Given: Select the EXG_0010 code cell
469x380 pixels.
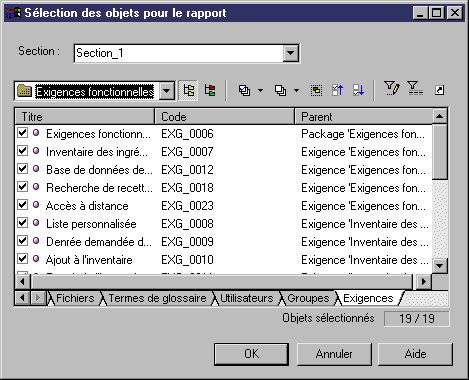Looking at the screenshot, I should click(187, 260).
